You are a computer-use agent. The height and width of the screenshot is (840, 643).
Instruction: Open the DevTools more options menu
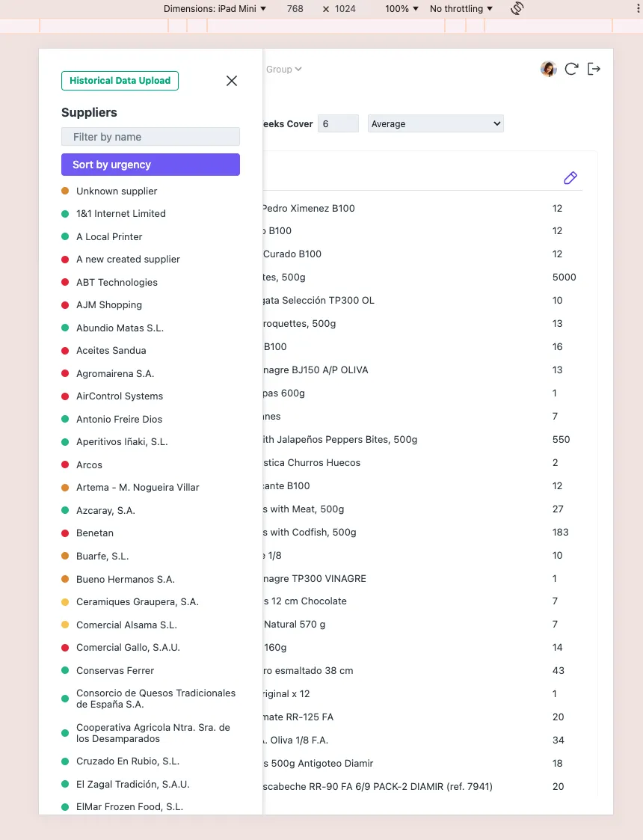click(634, 8)
